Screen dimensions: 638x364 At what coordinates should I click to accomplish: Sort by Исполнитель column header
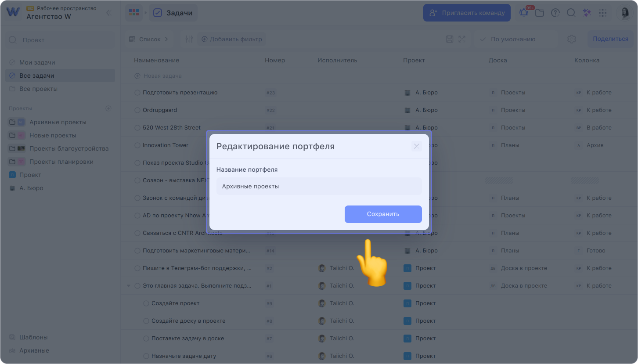click(337, 60)
